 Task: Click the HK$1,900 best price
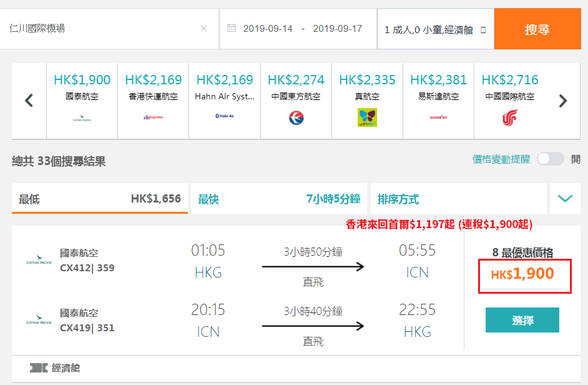(522, 274)
